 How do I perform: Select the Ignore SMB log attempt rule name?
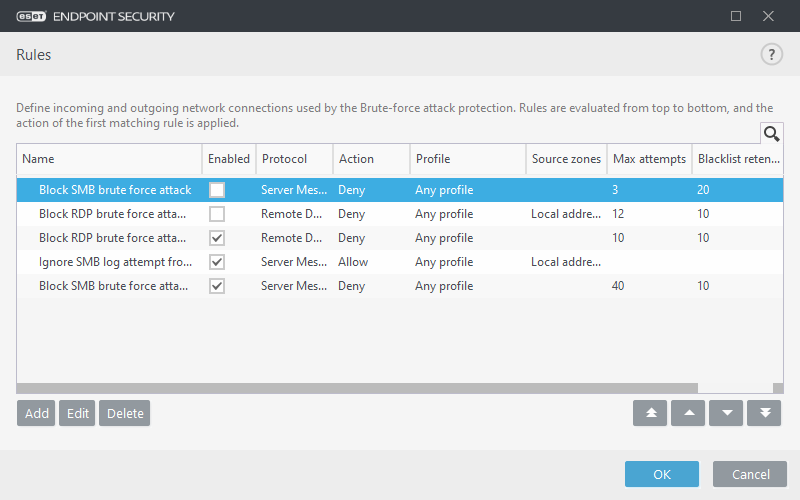pyautogui.click(x=115, y=262)
